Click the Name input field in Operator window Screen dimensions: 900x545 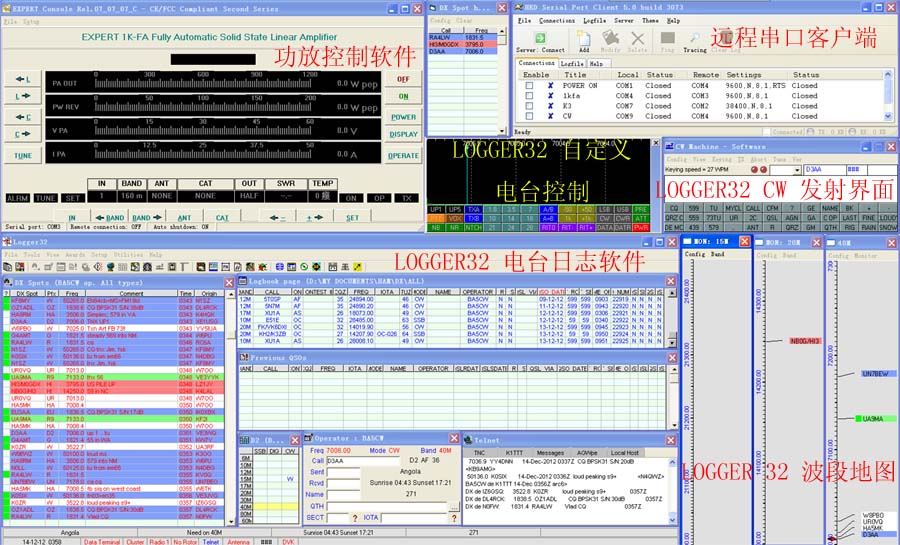point(342,495)
